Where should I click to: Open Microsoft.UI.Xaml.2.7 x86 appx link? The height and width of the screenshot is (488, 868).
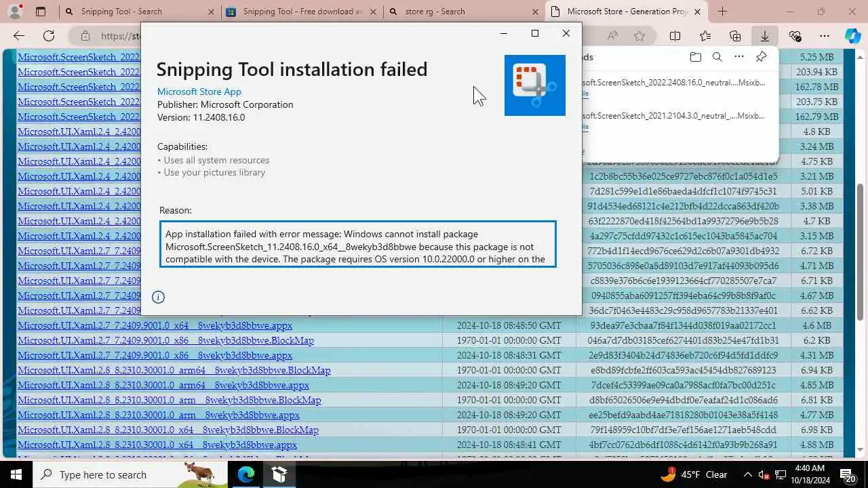click(x=155, y=355)
